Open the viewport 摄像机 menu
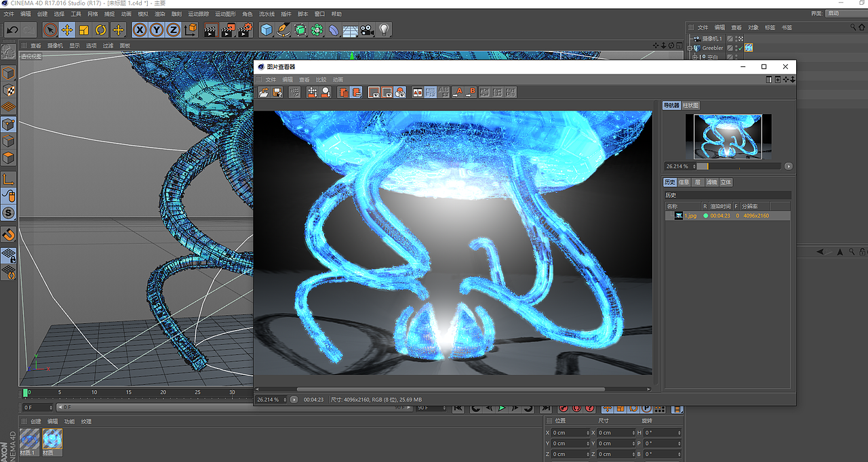868x462 pixels. coord(55,45)
